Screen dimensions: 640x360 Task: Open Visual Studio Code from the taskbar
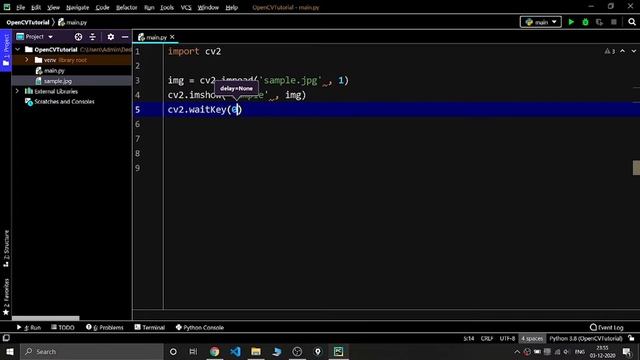[x=235, y=351]
